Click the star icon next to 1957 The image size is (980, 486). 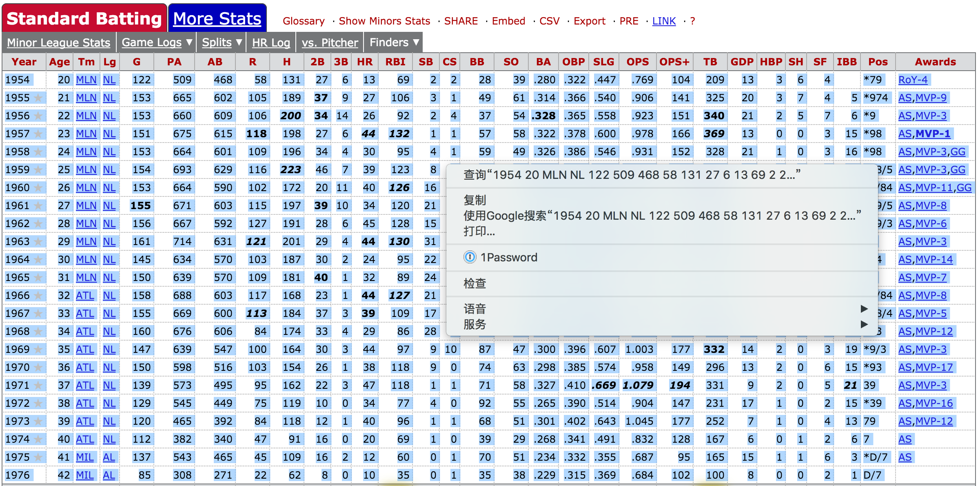[x=38, y=134]
